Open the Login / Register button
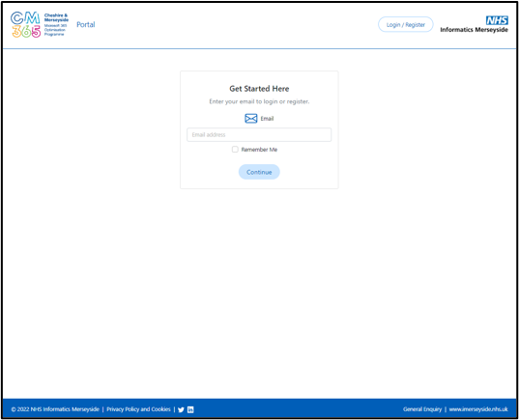This screenshot has width=519, height=420. [x=406, y=24]
